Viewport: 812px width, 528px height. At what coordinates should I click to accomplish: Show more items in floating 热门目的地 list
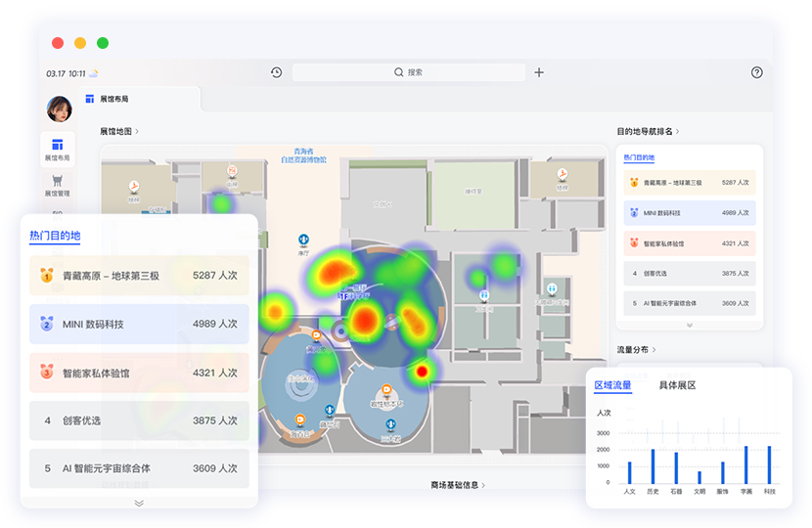point(139,503)
